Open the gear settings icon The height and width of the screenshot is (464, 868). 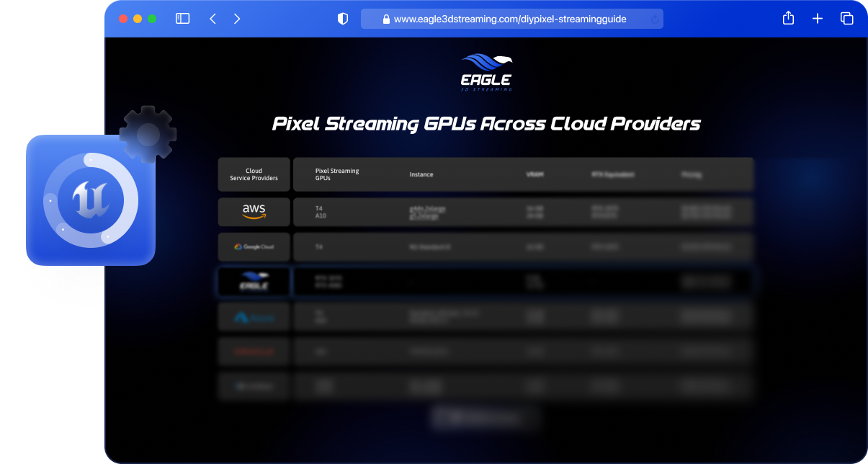coord(148,134)
